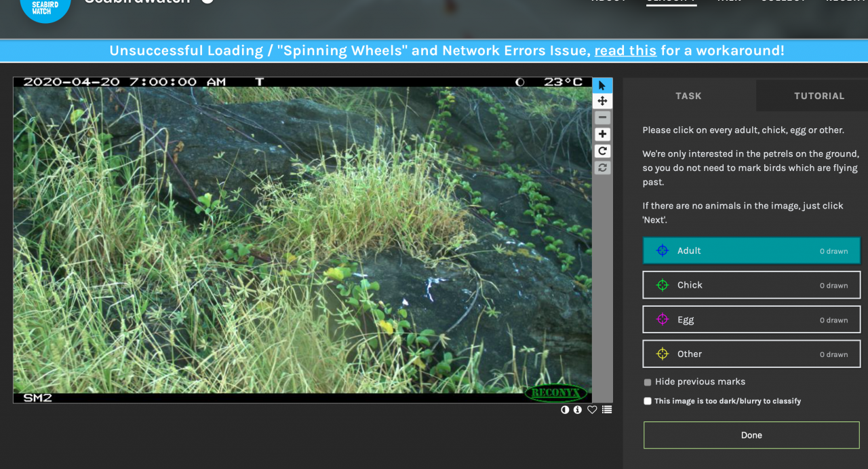Invert the image colors
This screenshot has width=868, height=469.
(x=565, y=410)
